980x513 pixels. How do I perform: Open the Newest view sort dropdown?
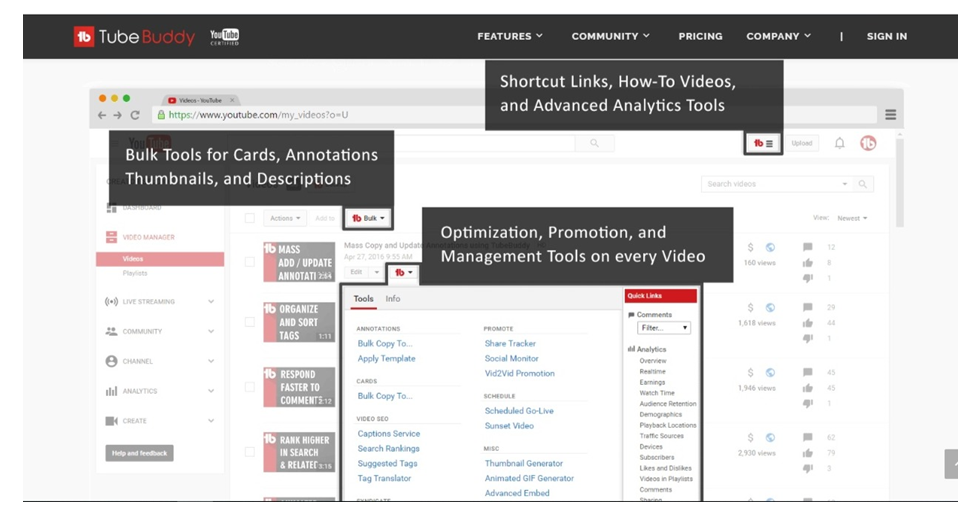(852, 218)
